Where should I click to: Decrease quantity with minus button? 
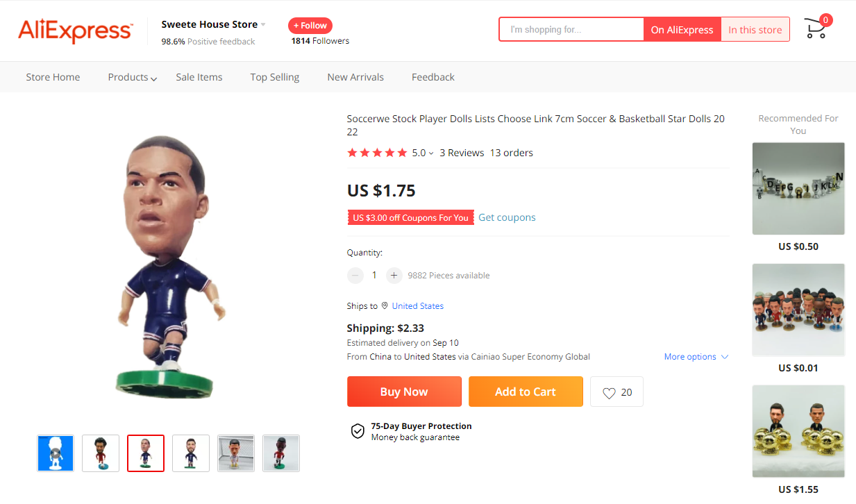coord(355,276)
